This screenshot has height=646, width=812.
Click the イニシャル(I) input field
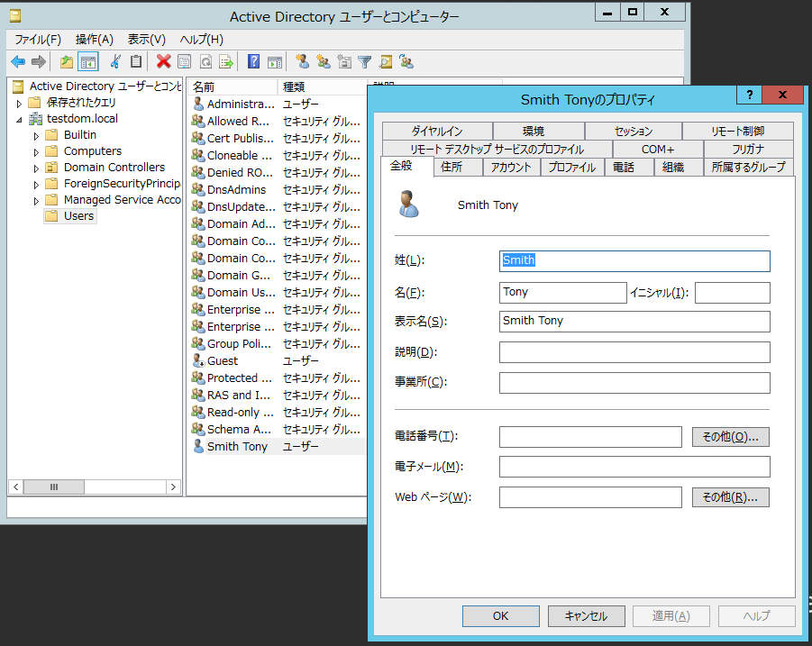tap(733, 293)
